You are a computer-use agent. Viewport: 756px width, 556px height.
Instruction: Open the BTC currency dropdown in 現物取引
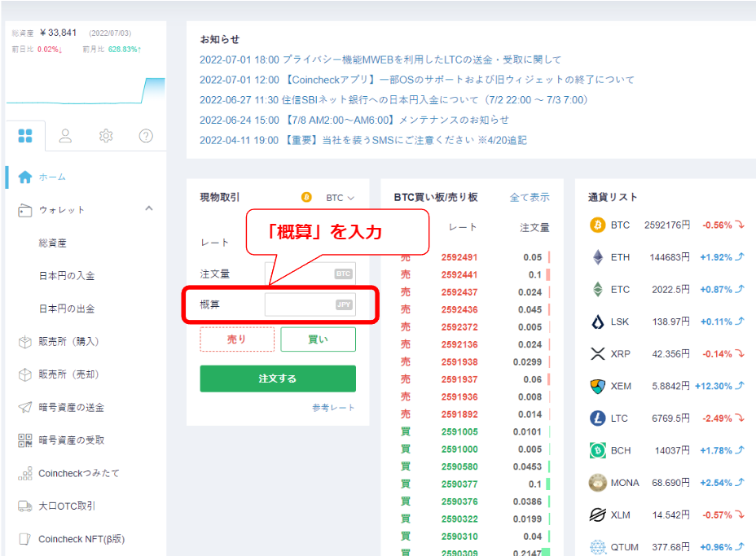(340, 198)
